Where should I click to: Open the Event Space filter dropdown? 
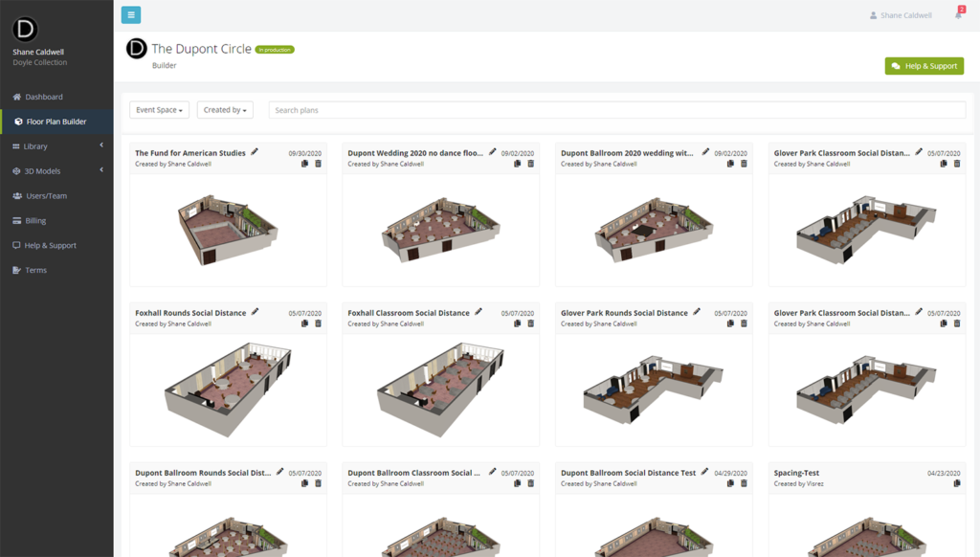[159, 110]
